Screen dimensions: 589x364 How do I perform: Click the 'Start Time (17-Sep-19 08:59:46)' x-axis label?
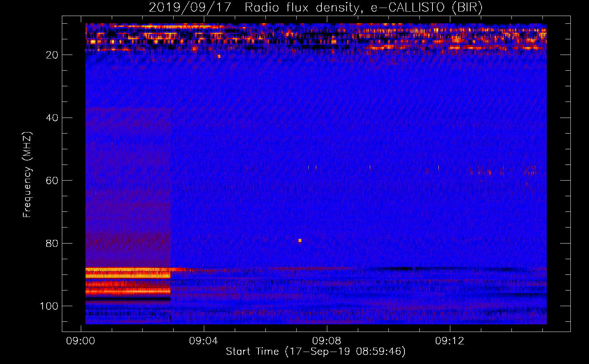pyautogui.click(x=316, y=352)
